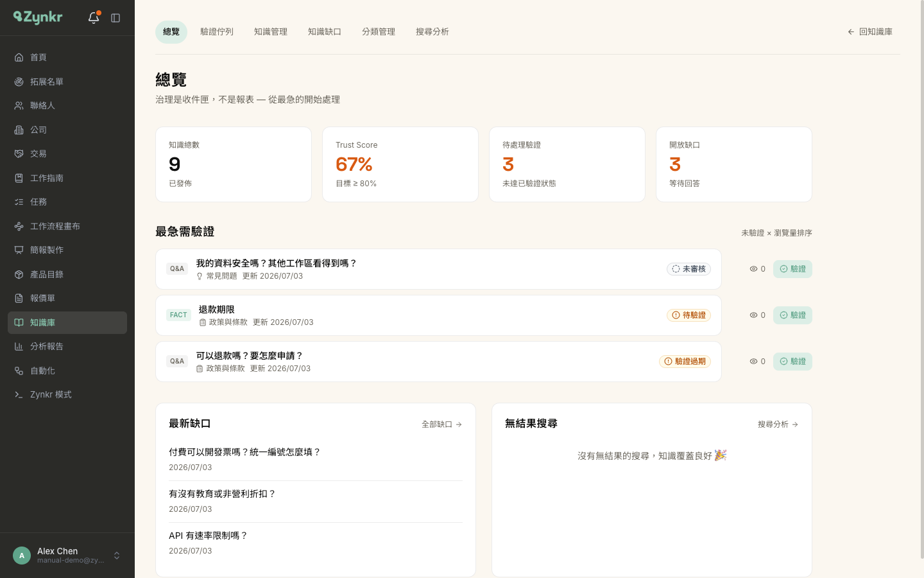Viewport: 924px width, 578px height.
Task: Click 回知識庫 back link
Action: [870, 31]
